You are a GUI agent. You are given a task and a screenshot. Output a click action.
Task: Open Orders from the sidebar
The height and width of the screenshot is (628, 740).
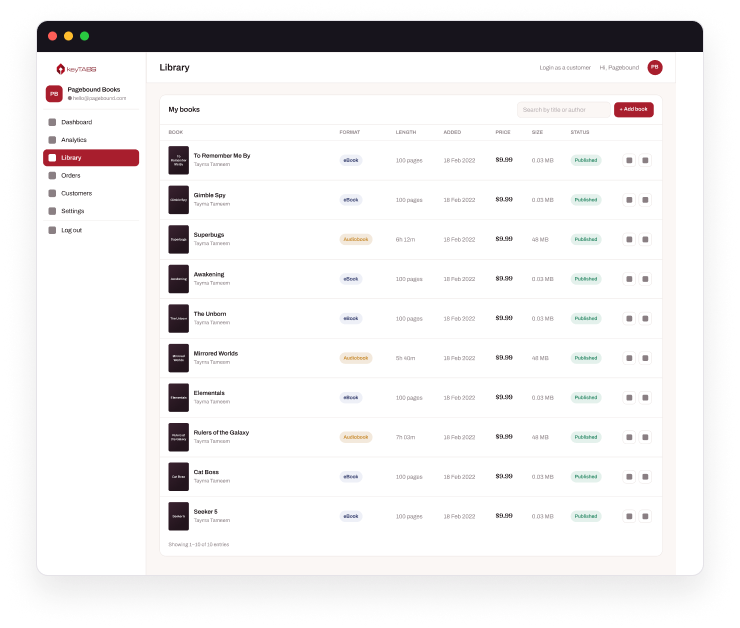[x=91, y=176]
